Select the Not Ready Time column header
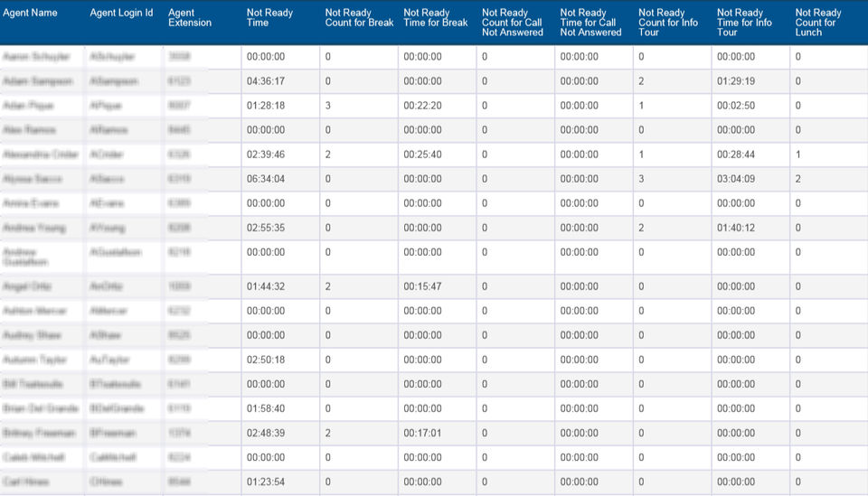Viewport: 868px width, 496px height. pos(269,18)
